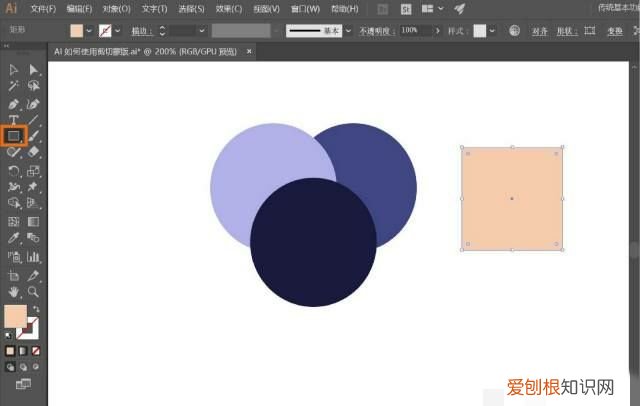Click the 对齐 (Align) button
The height and width of the screenshot is (406, 640).
(539, 31)
